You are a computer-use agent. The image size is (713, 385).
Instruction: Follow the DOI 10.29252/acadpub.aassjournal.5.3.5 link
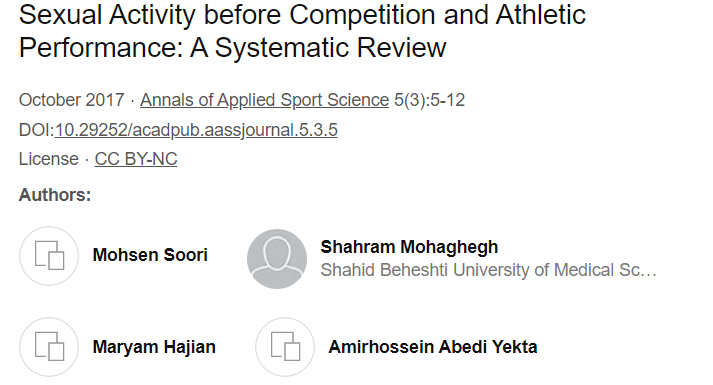[196, 130]
